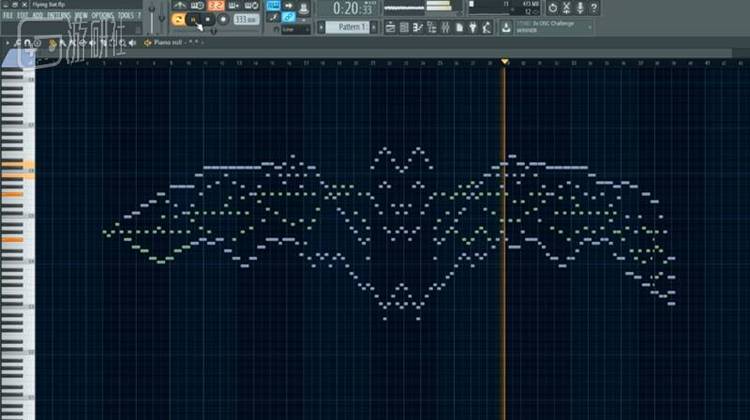
Task: Click the tempo BPM display
Action: [x=245, y=19]
